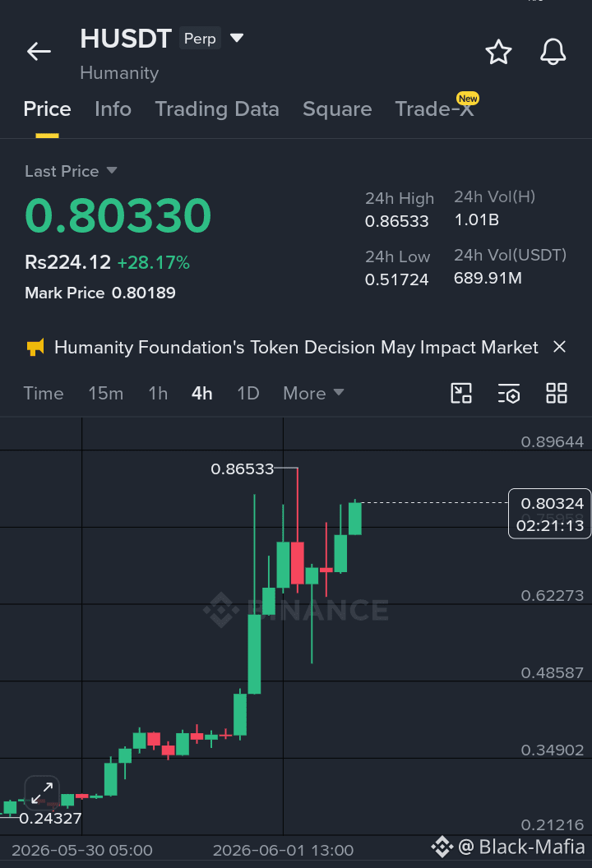Tap the 24h Low value 0.51724
This screenshot has height=868, width=592.
point(396,279)
